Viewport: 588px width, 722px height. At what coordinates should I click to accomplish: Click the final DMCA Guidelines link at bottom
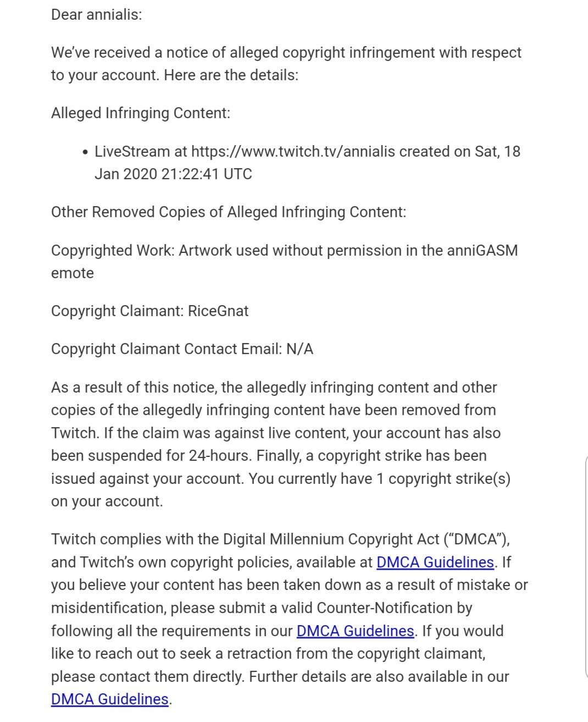(109, 699)
